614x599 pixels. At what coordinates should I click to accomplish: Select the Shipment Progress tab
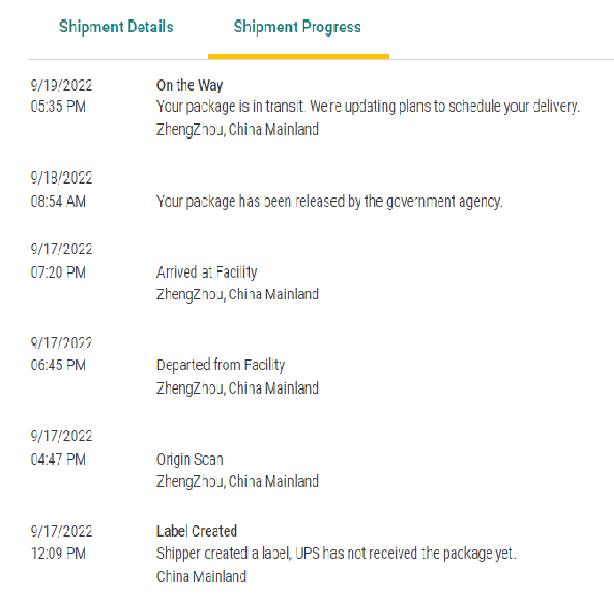297,26
